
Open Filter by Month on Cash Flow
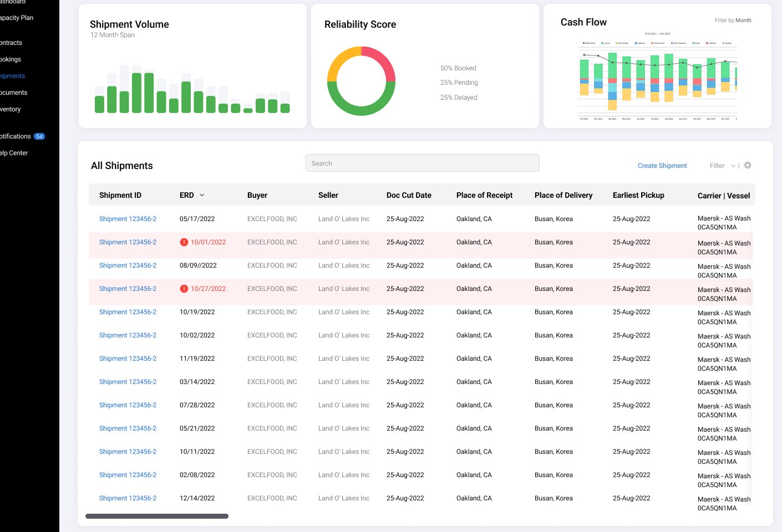coord(733,21)
